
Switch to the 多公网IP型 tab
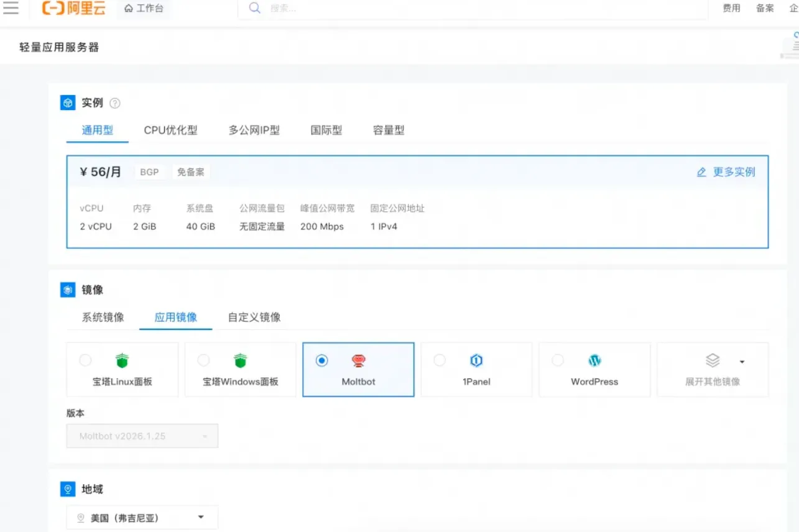coord(254,131)
